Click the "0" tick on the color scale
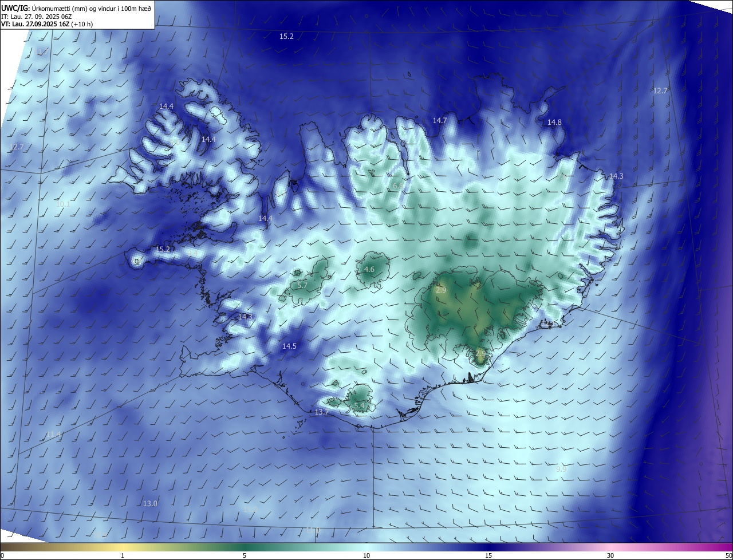The height and width of the screenshot is (560, 733). (x=2, y=555)
